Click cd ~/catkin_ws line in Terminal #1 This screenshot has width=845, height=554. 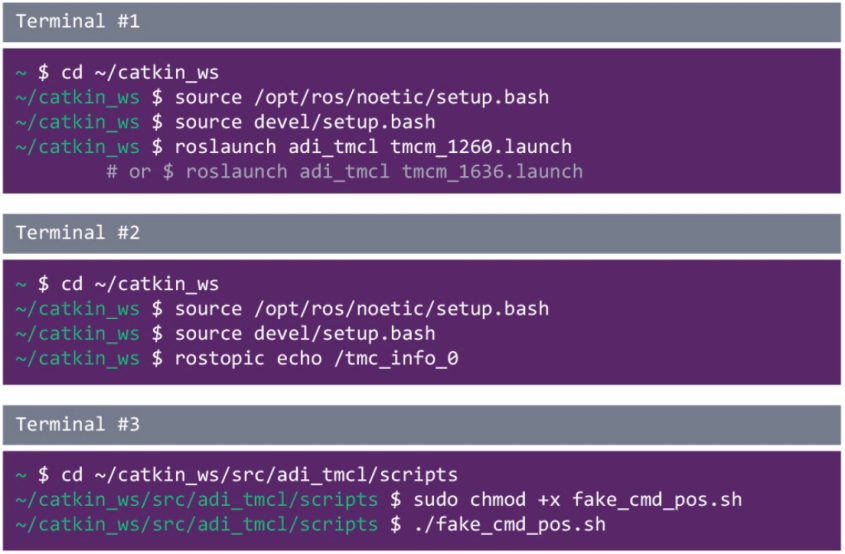140,73
